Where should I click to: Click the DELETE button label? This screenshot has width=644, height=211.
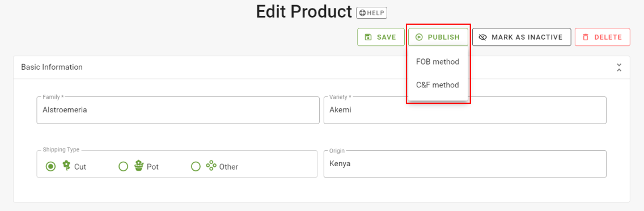coord(608,37)
